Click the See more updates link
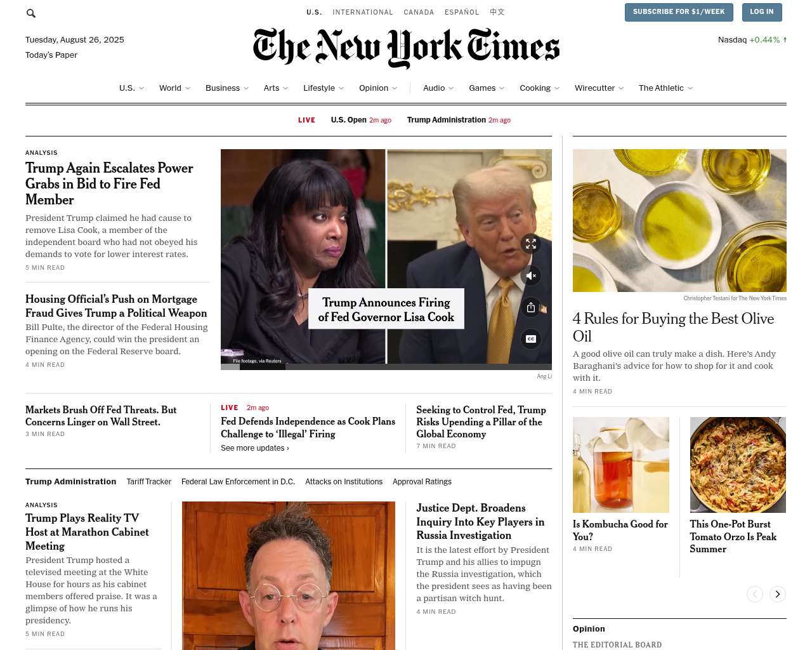 point(255,448)
